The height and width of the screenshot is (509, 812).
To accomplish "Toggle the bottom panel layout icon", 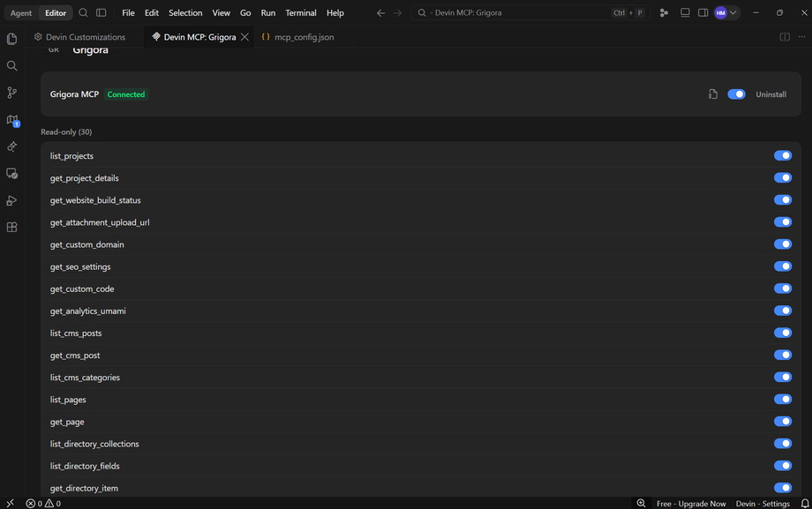I will tap(685, 13).
